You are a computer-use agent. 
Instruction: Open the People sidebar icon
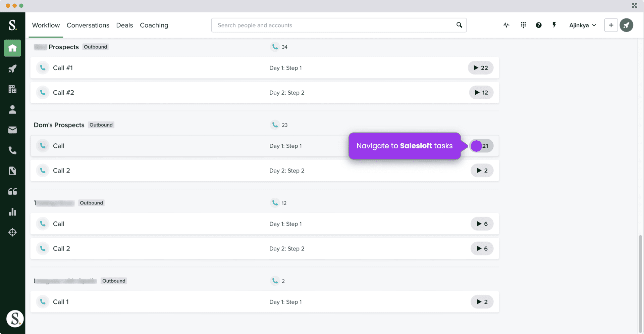pos(12,109)
